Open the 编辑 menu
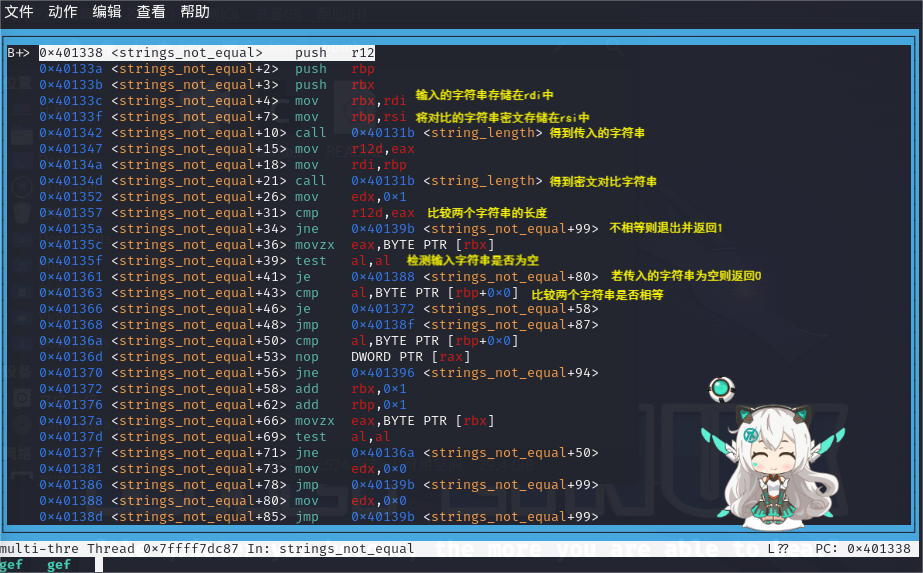 [107, 12]
